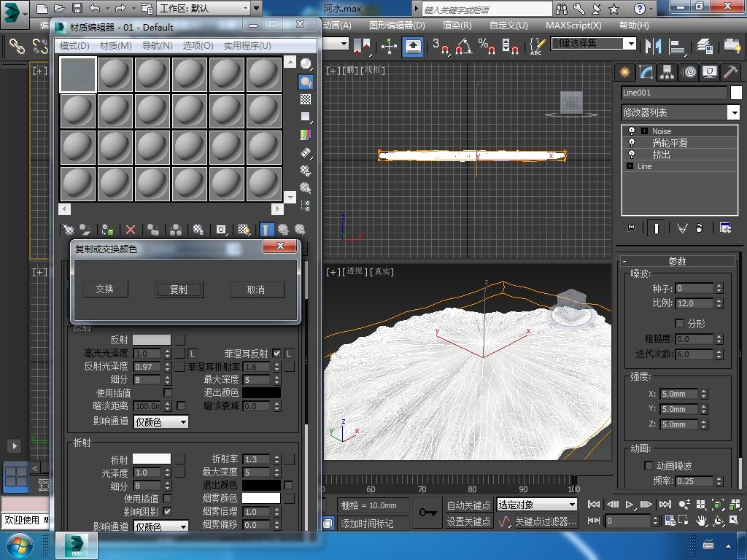This screenshot has width=747, height=560.
Task: Expand the 修改器列表 dropdown
Action: coord(733,112)
